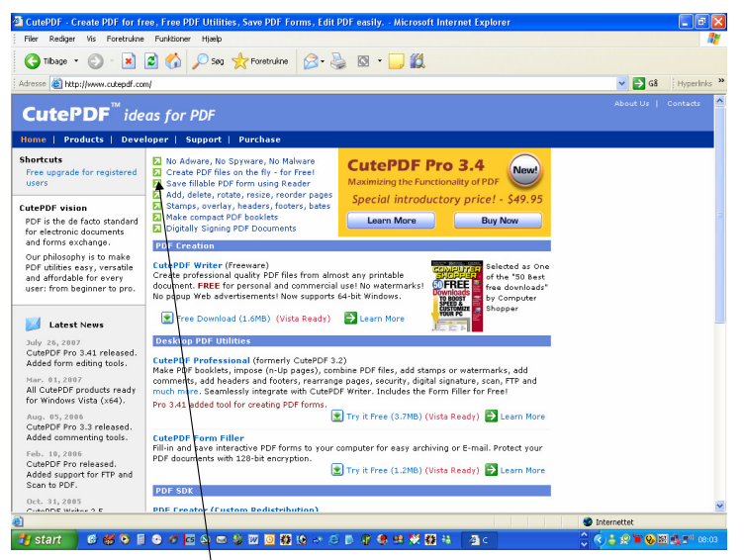Click Learn More button in CutePDF Pro banner
This screenshot has height=560, width=744.
pos(391,221)
